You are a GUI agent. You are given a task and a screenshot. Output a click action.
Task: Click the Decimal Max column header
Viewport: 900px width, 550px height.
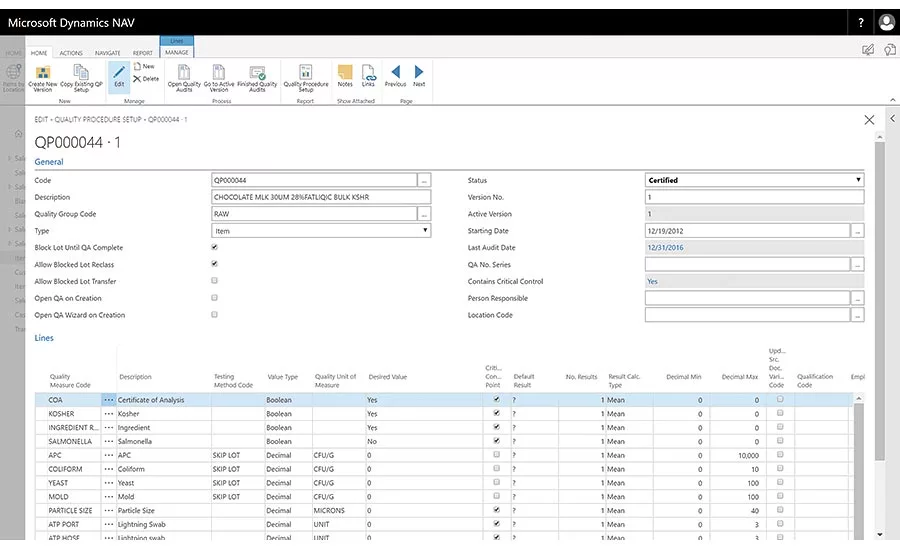739,377
